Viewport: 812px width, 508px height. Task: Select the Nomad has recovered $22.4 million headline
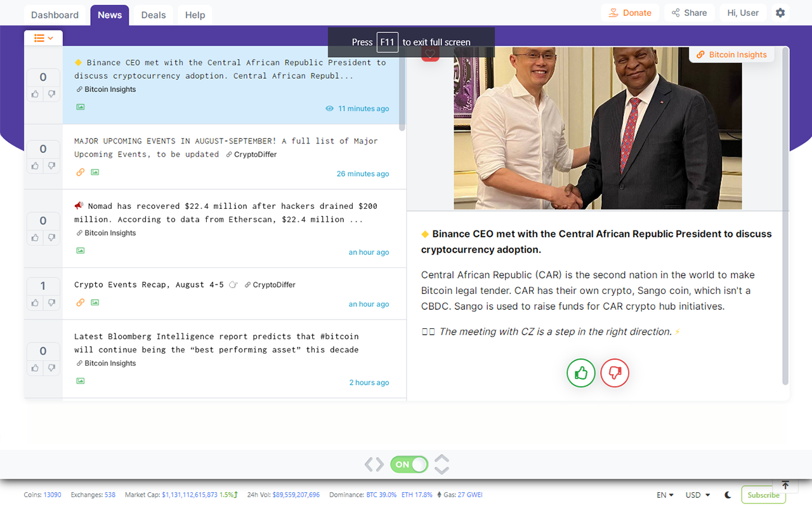click(226, 213)
